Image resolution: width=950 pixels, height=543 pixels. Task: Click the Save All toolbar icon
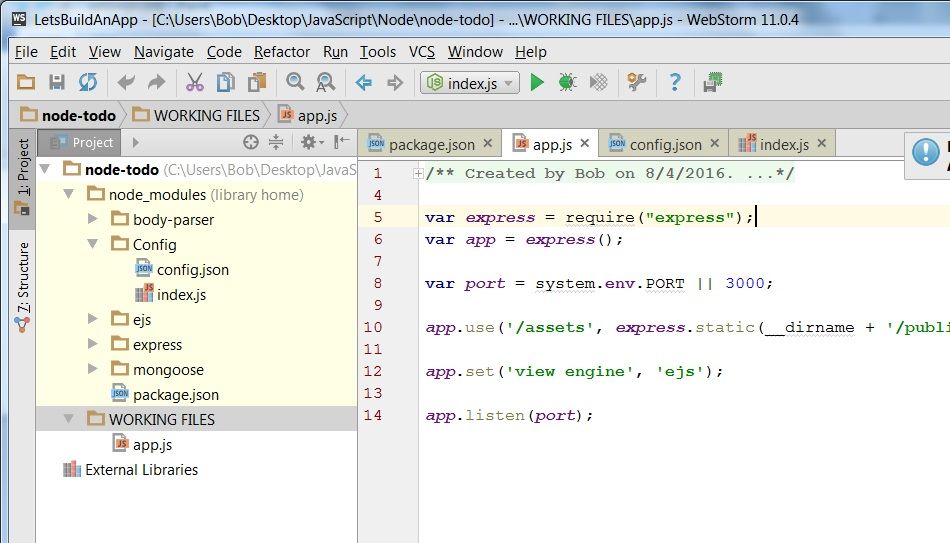(57, 83)
